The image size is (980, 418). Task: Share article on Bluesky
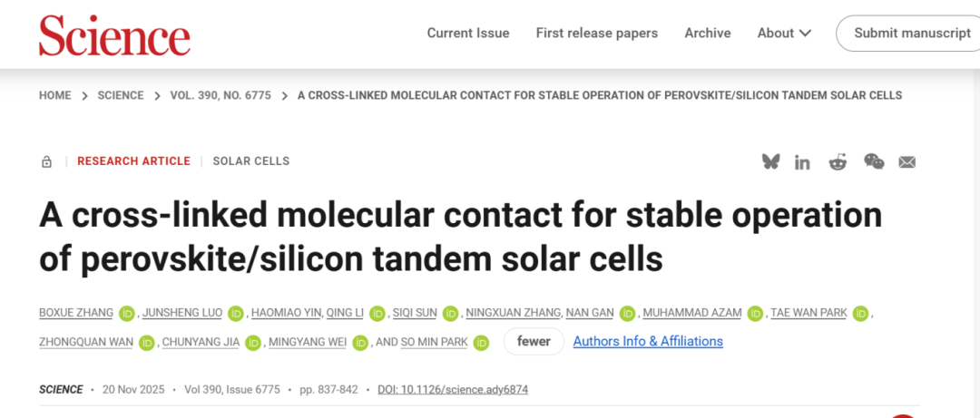tap(770, 161)
